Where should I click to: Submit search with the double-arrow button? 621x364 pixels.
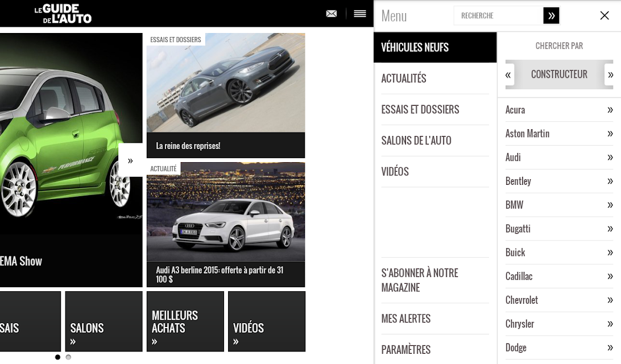[x=551, y=16]
